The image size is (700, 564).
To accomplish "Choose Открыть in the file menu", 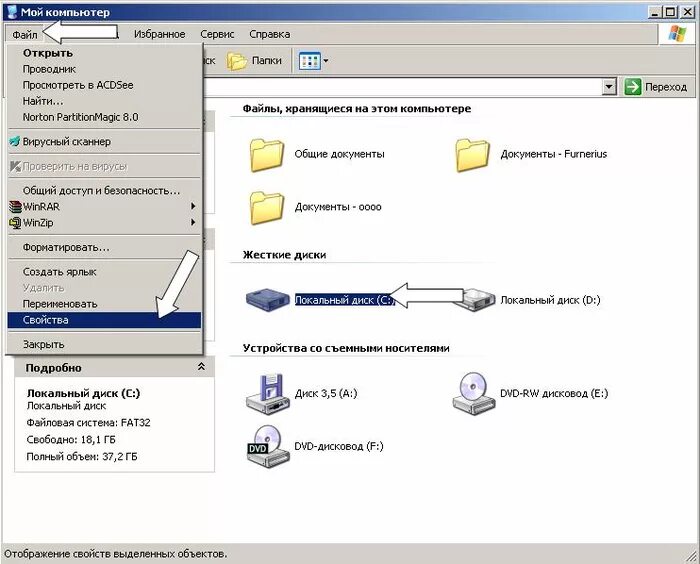I will pos(104,53).
